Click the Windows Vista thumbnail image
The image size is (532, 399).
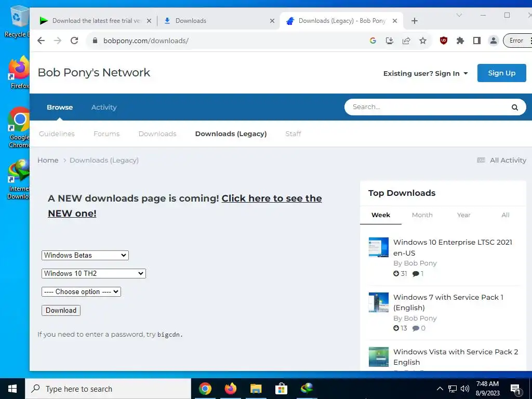[379, 357]
